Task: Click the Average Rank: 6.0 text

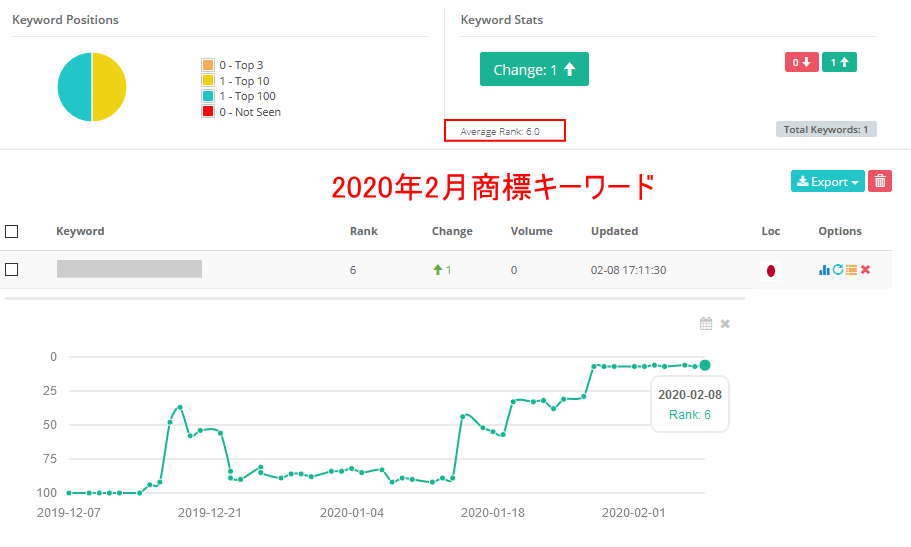Action: [x=500, y=131]
